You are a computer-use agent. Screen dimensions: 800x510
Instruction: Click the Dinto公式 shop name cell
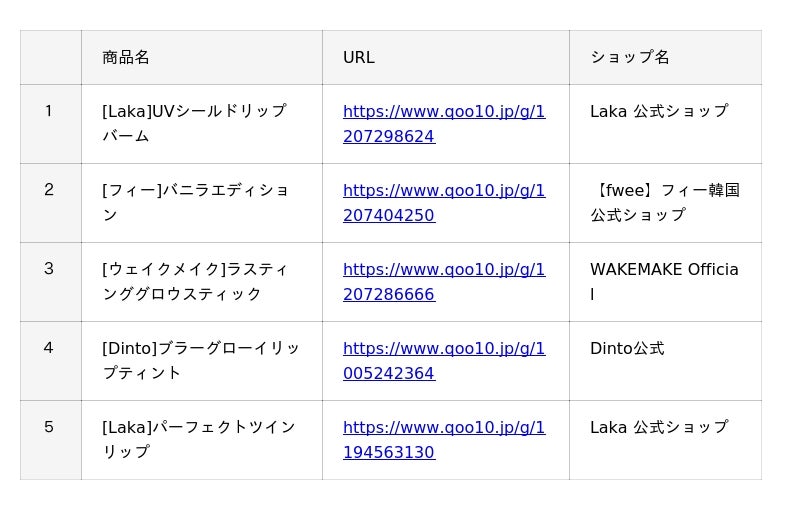coord(665,361)
